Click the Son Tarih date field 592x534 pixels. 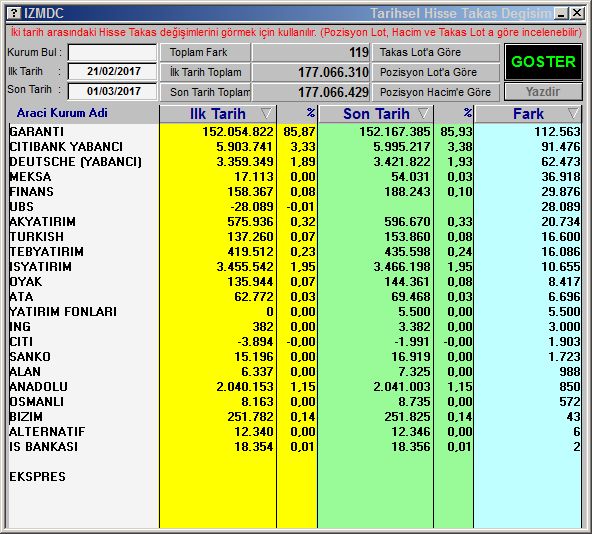[x=112, y=91]
